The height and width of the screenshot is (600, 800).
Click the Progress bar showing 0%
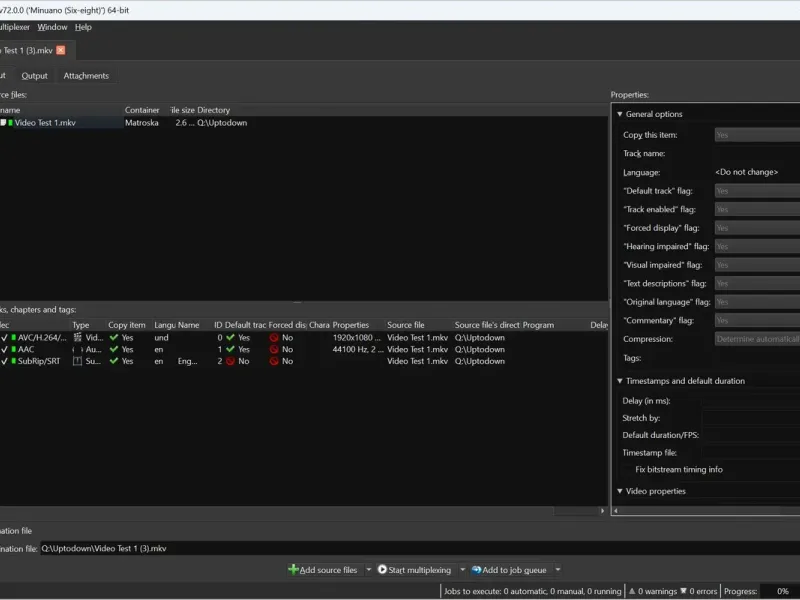pyautogui.click(x=779, y=592)
